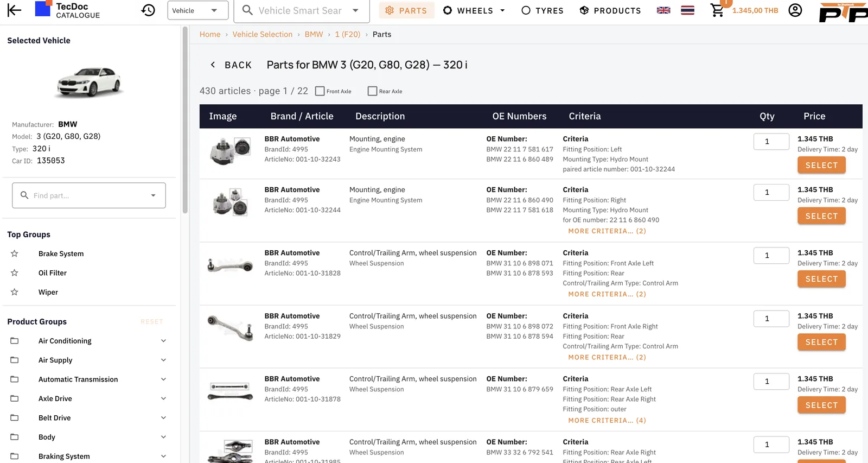Go to Home breadcrumb

(210, 34)
